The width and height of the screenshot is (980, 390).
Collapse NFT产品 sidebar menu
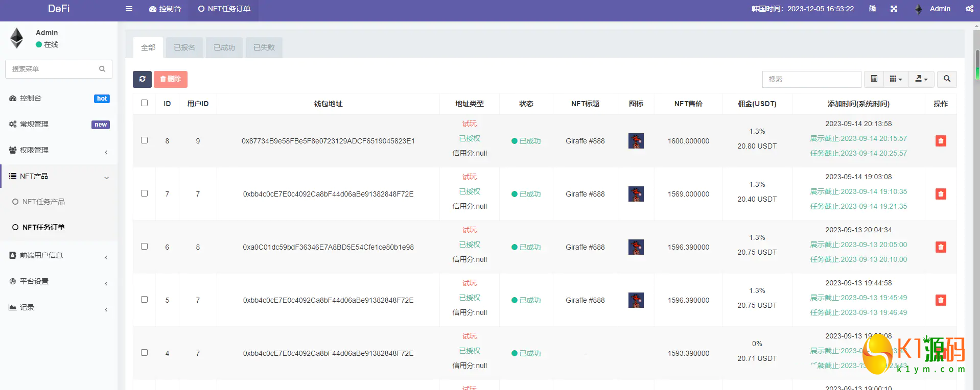tap(59, 176)
